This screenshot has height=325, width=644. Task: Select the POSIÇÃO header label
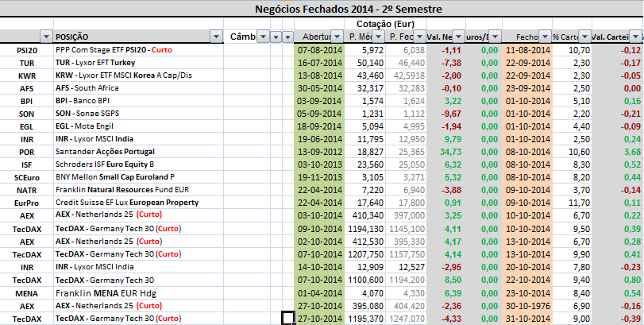[72, 37]
